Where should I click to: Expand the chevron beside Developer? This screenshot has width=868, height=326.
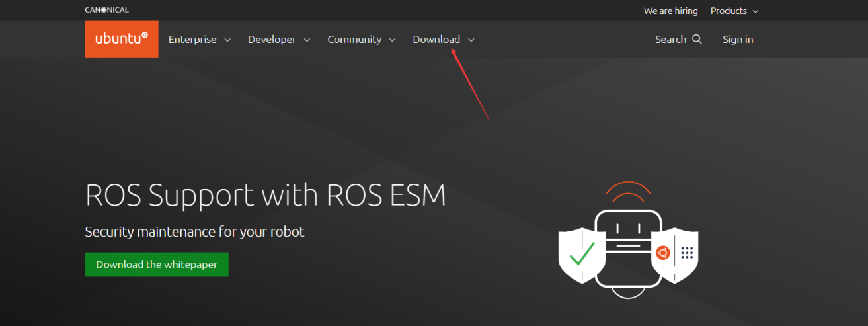tap(307, 40)
